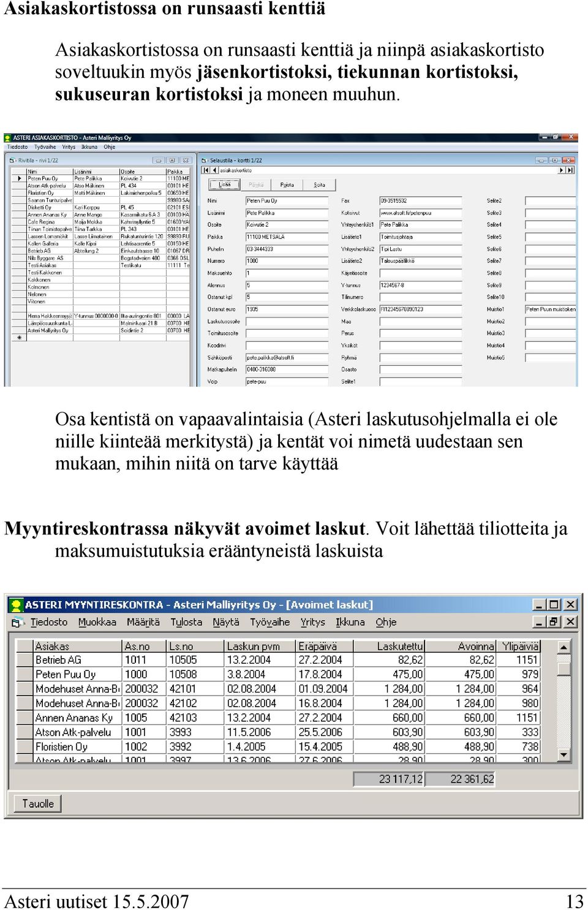Click total invoiced 23 117,12 field
This screenshot has height=910, width=588.
click(388, 779)
